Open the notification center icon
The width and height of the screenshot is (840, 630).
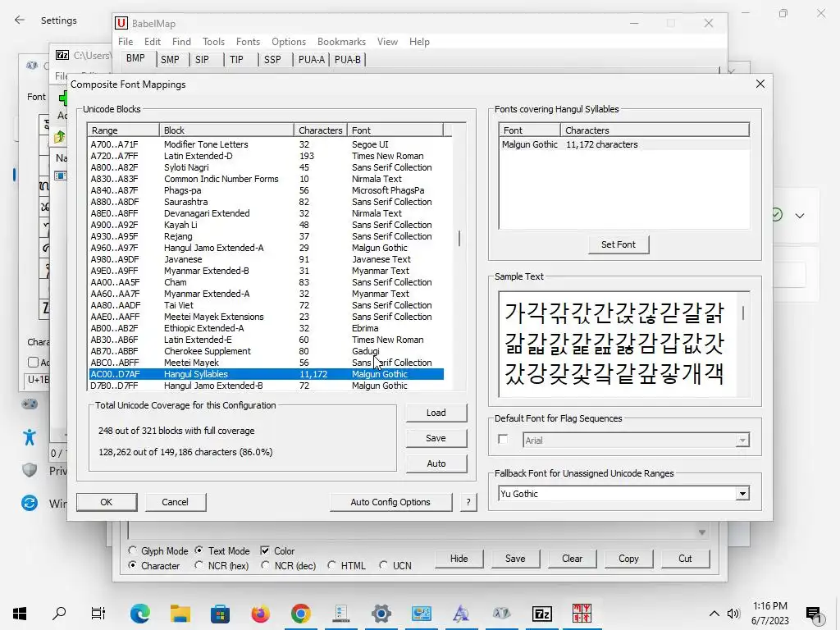(814, 615)
